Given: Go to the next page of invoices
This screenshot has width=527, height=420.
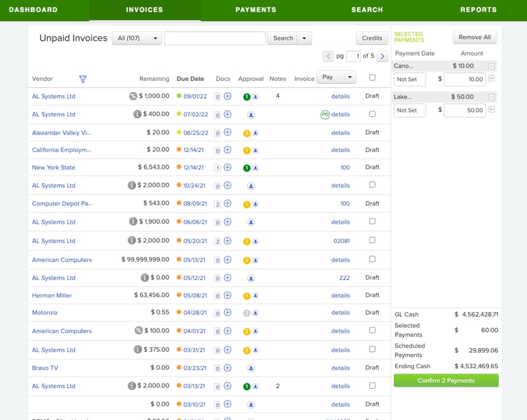Looking at the screenshot, I should tap(382, 56).
